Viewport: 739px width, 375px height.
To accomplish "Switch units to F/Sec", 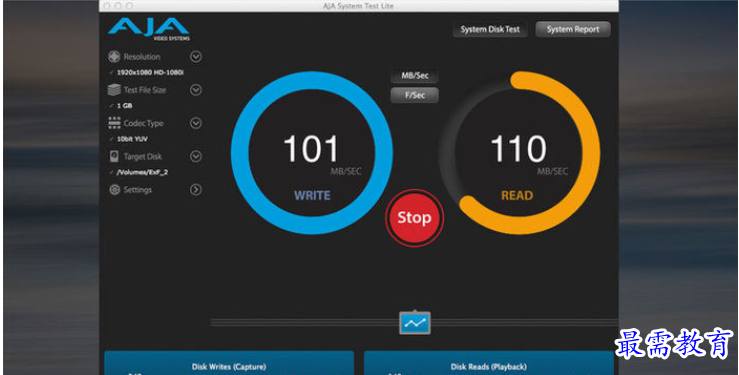I will tap(415, 95).
